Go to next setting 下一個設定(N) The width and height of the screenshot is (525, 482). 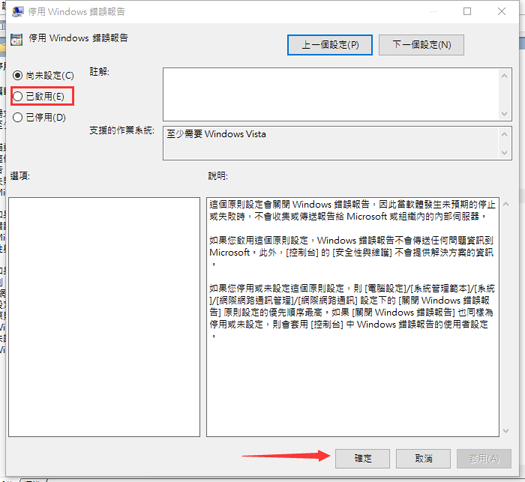422,45
